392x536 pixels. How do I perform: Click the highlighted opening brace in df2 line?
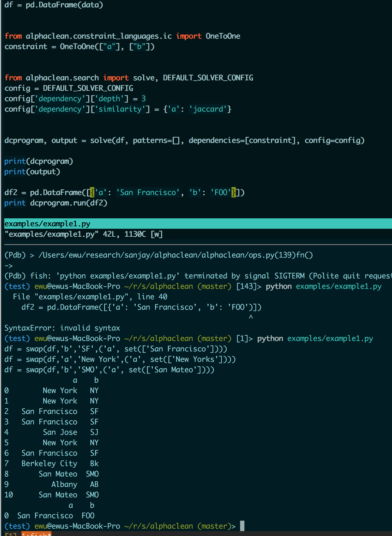click(92, 193)
